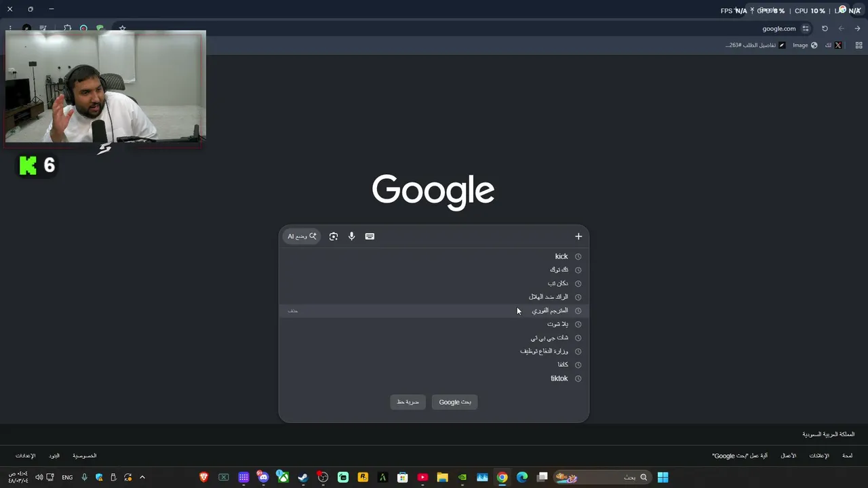Open the 'الخصوصية' privacy footer link
The height and width of the screenshot is (488, 868).
click(85, 456)
